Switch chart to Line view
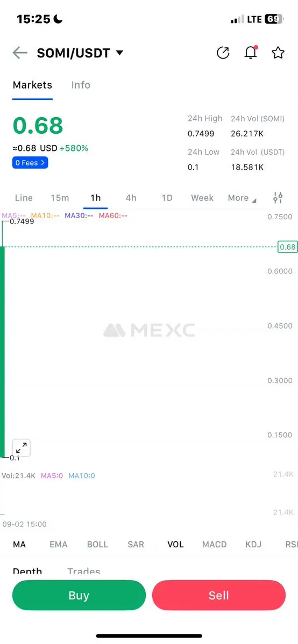Viewport: 298px width, 644px height. coord(24,198)
